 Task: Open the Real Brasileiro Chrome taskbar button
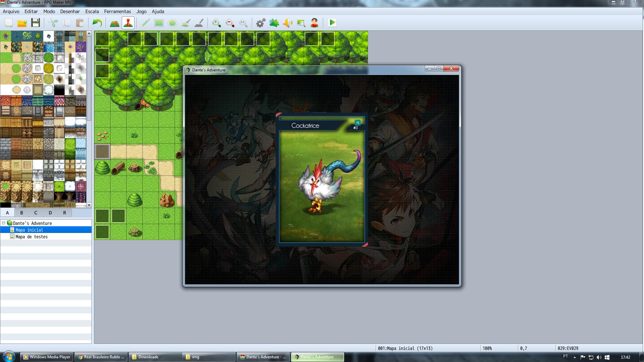101,357
